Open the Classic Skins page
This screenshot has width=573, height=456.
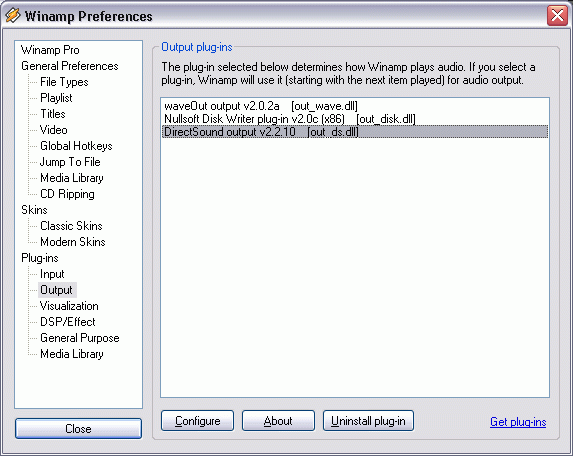71,226
